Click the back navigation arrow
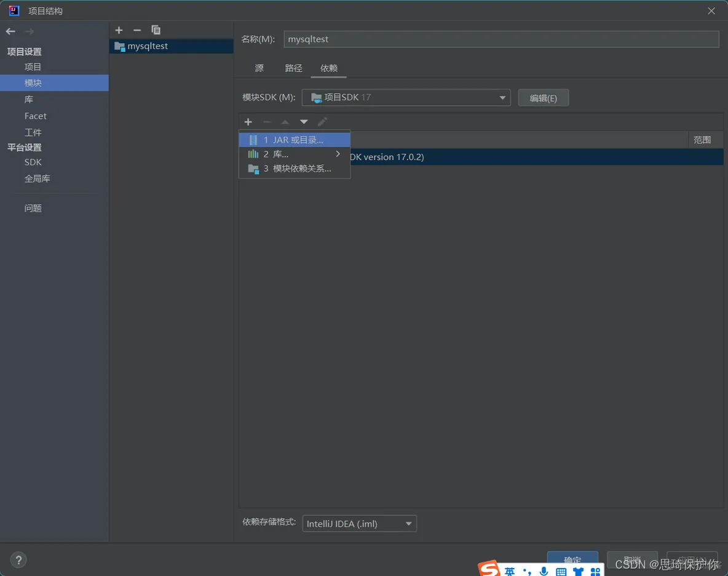This screenshot has height=576, width=728. click(10, 31)
